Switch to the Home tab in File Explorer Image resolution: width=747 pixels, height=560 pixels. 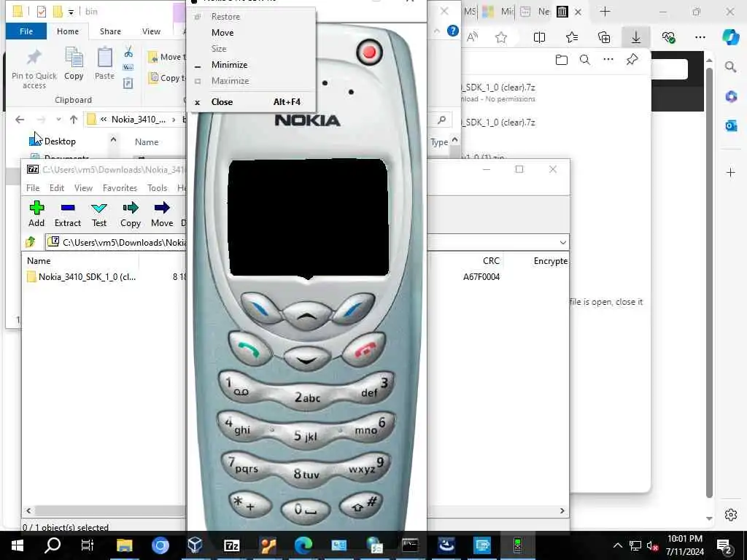(x=68, y=31)
